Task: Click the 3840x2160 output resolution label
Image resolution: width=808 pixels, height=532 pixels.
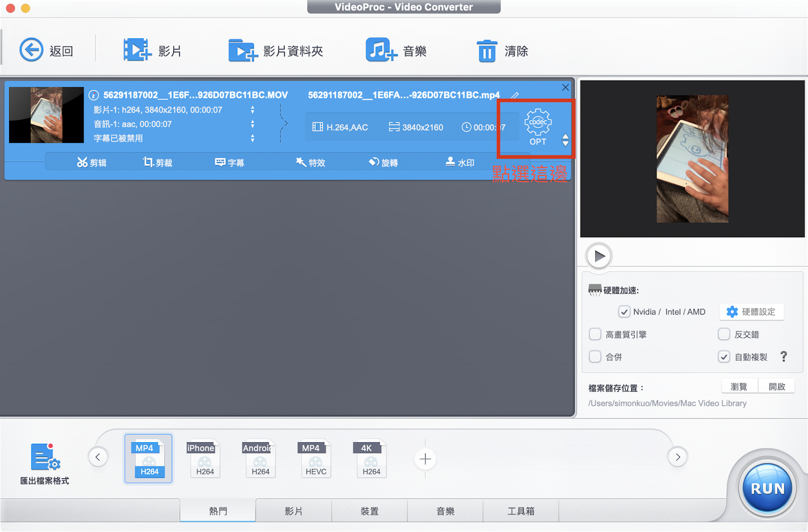Action: [x=416, y=127]
